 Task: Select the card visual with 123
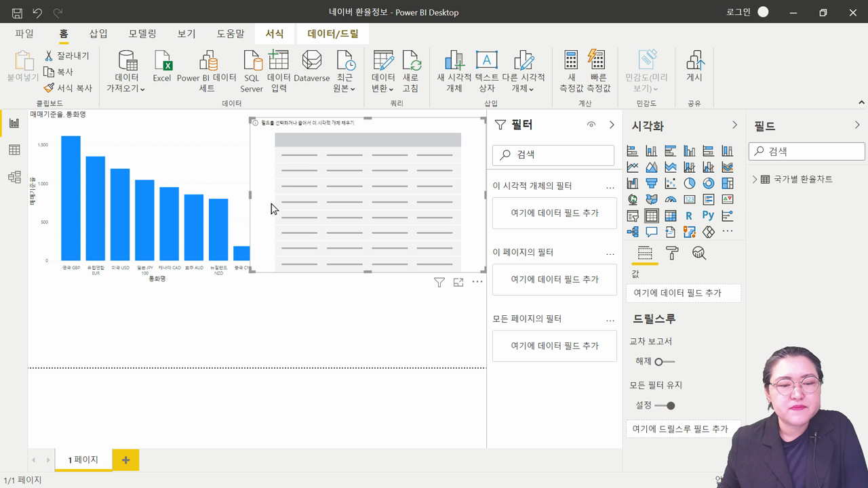690,199
